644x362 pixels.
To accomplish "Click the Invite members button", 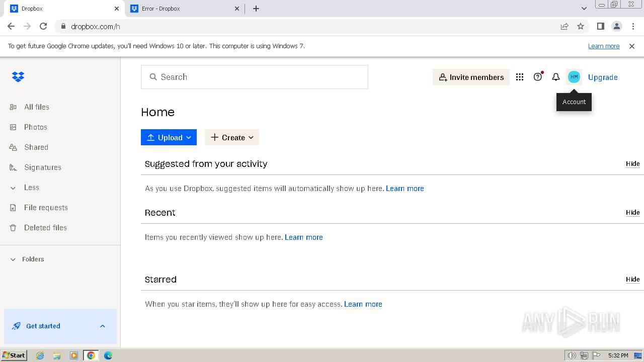I will click(471, 77).
